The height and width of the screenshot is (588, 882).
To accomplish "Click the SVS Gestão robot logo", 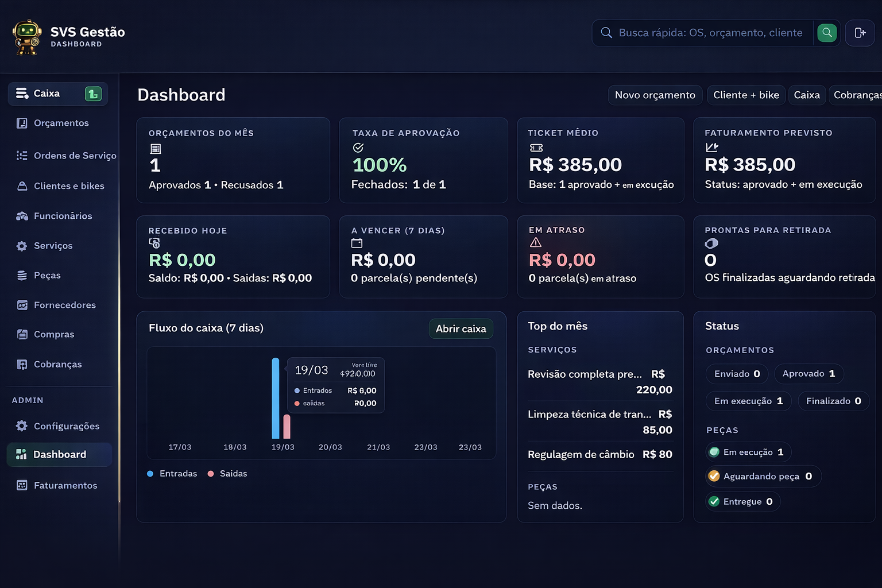I will (27, 37).
